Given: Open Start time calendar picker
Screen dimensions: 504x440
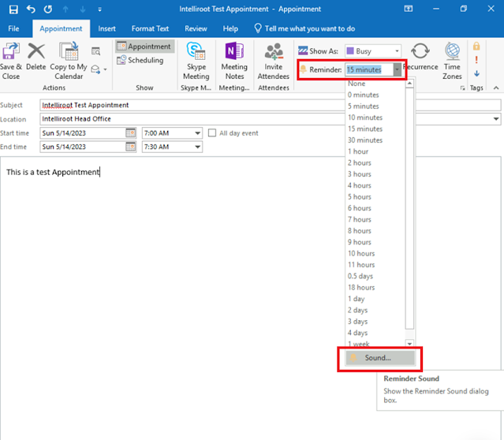Looking at the screenshot, I should (130, 132).
